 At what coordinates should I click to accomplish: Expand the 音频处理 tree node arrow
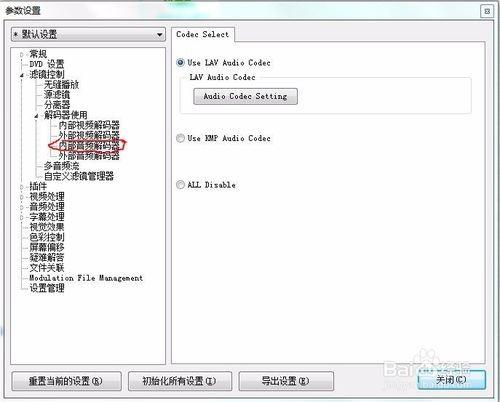click(x=22, y=207)
